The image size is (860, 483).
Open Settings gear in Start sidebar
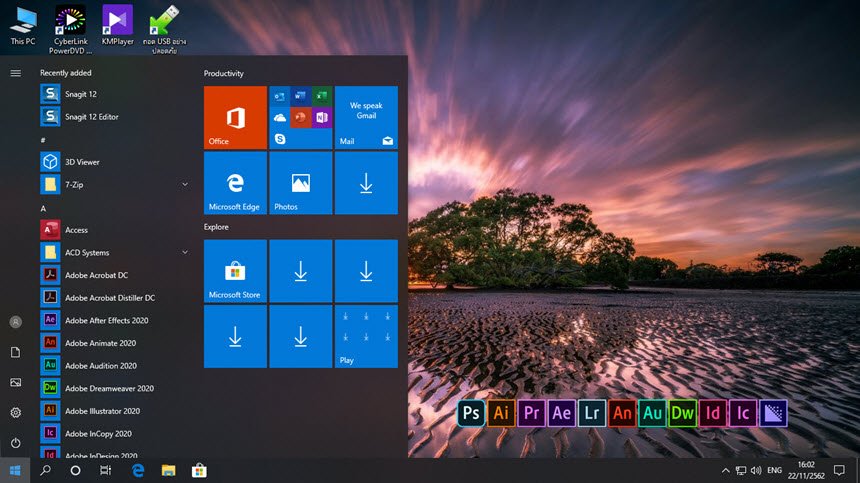click(x=15, y=412)
